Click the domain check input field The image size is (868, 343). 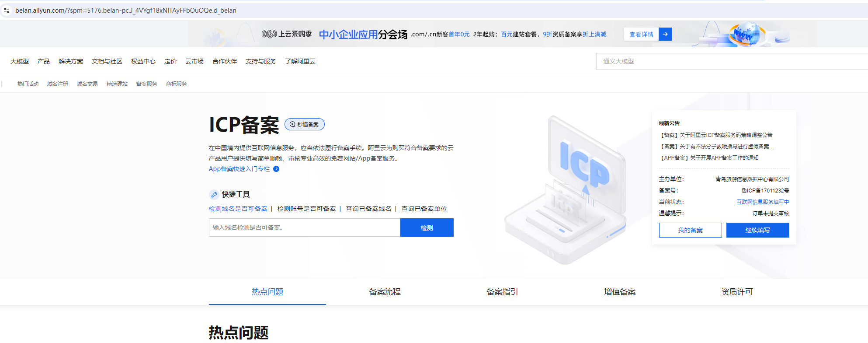pyautogui.click(x=305, y=227)
